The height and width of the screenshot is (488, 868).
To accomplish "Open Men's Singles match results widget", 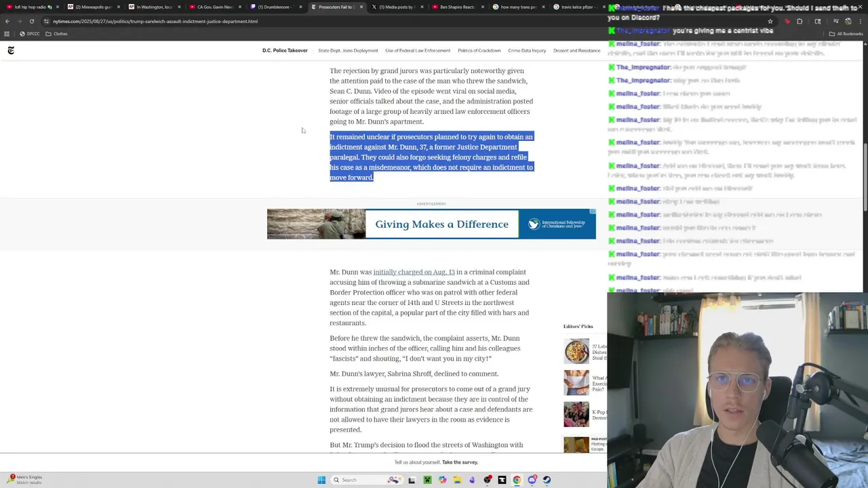I will click(26, 479).
